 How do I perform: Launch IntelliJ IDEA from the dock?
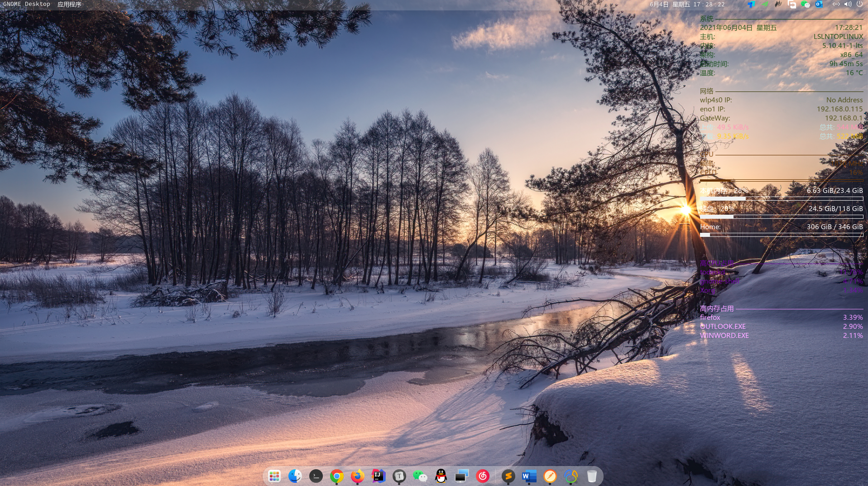[x=378, y=476]
